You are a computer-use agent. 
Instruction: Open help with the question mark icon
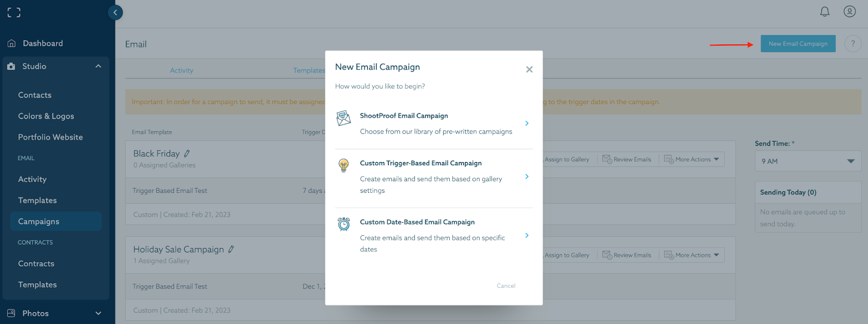[853, 43]
